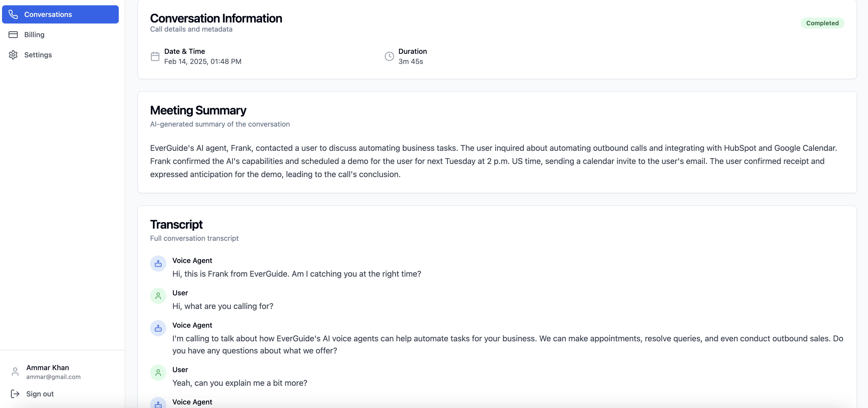Click the first User avatar in transcript

point(158,296)
